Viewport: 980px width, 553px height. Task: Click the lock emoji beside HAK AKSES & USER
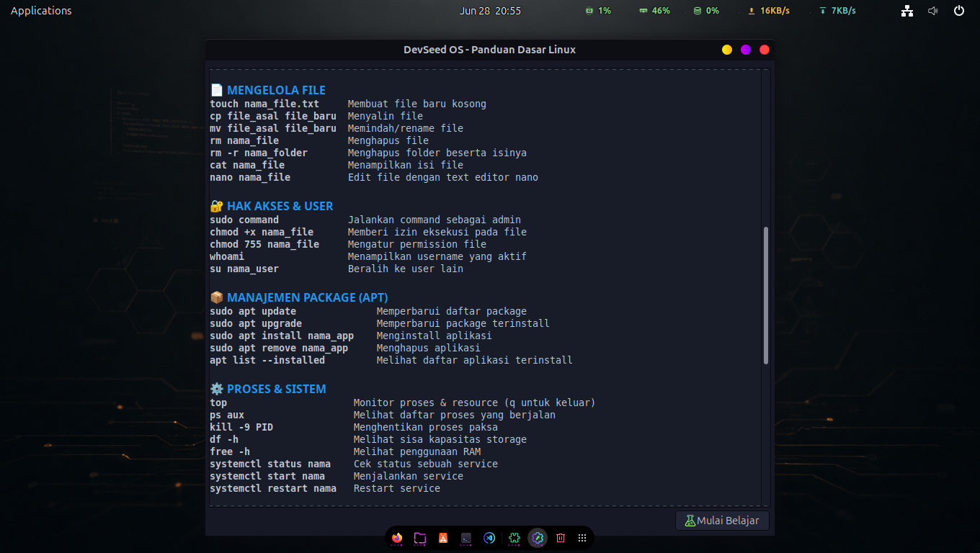[217, 206]
